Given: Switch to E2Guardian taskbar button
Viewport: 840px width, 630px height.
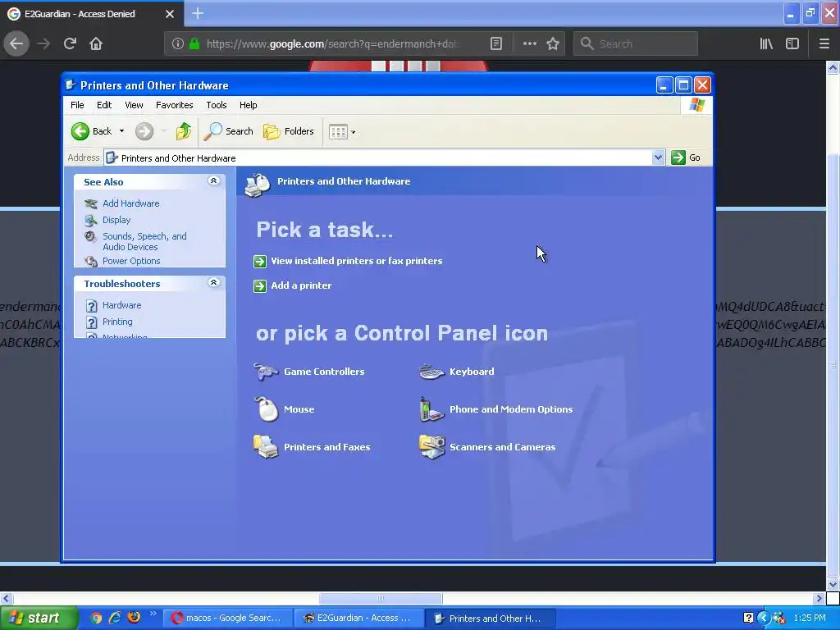Looking at the screenshot, I should pos(359,619).
